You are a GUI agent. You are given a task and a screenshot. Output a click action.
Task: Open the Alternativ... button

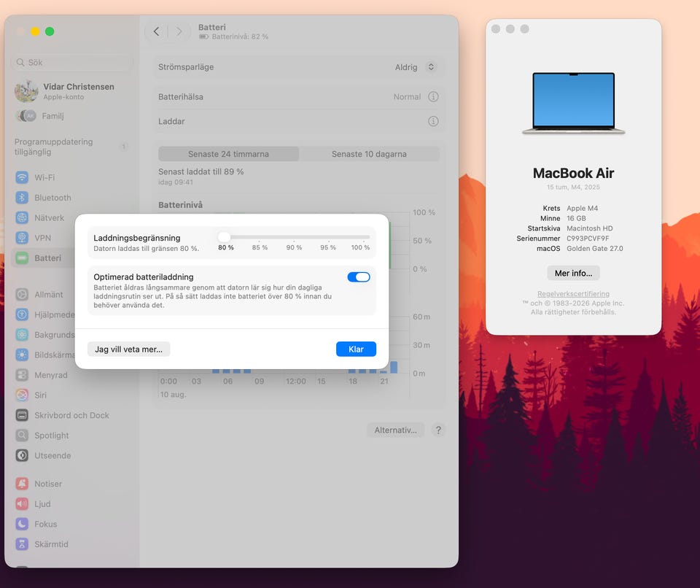click(x=395, y=430)
